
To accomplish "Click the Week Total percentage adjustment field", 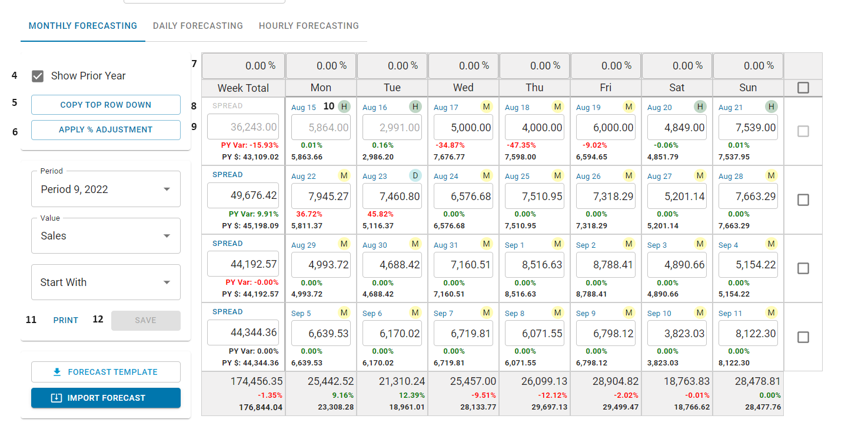I will (x=243, y=66).
